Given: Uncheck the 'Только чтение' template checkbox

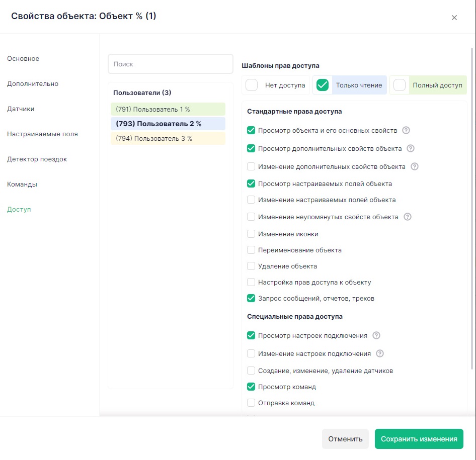Looking at the screenshot, I should point(323,85).
